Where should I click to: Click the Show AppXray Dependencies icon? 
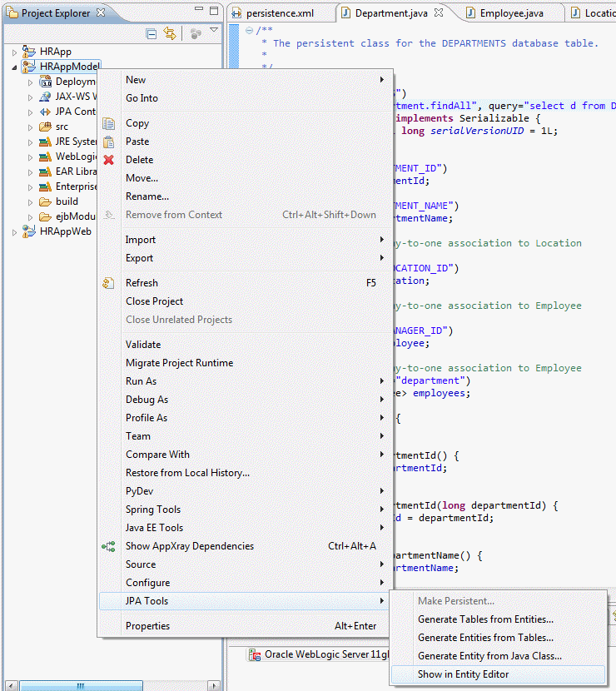108,546
